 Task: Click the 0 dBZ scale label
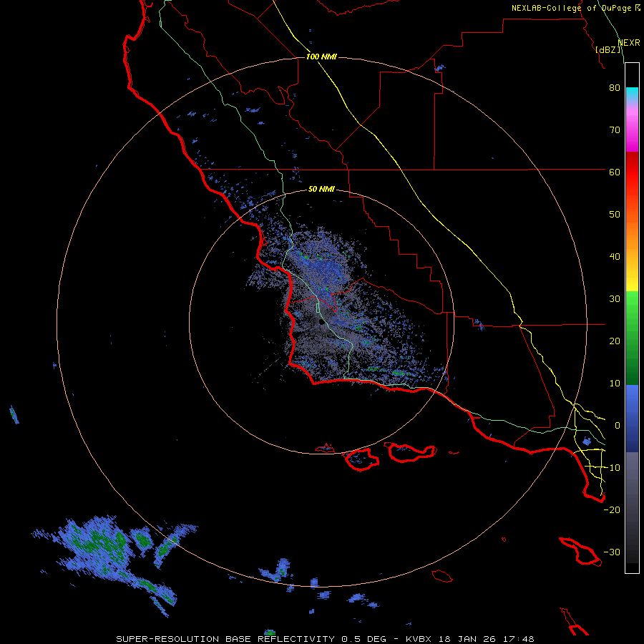tap(618, 426)
